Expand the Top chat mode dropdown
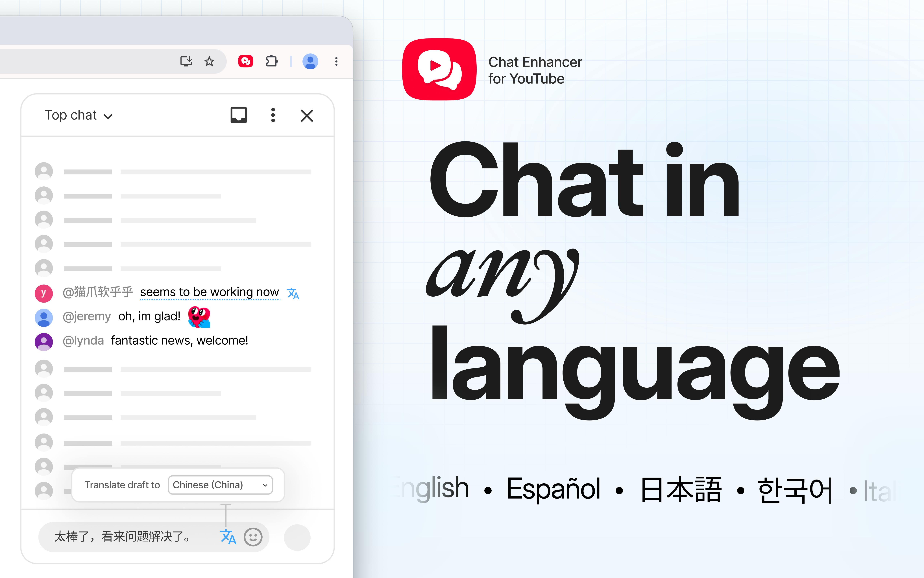Screen dimensions: 924x578 pos(79,115)
